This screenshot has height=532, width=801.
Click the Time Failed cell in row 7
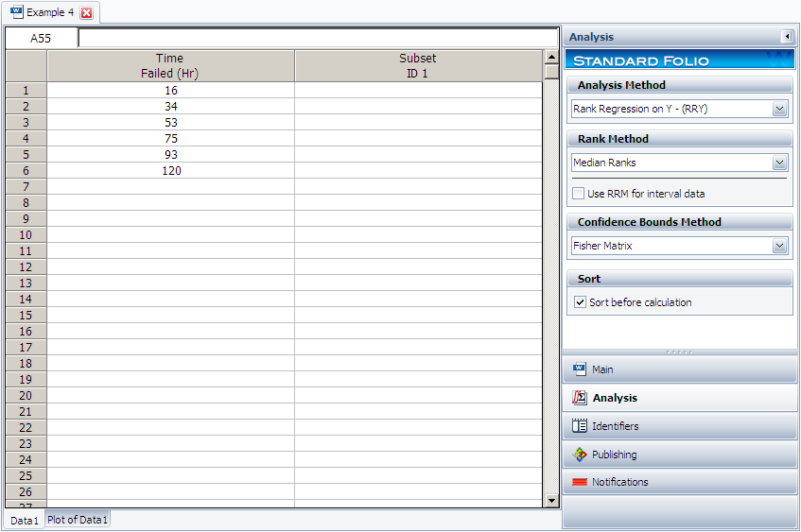coord(170,187)
